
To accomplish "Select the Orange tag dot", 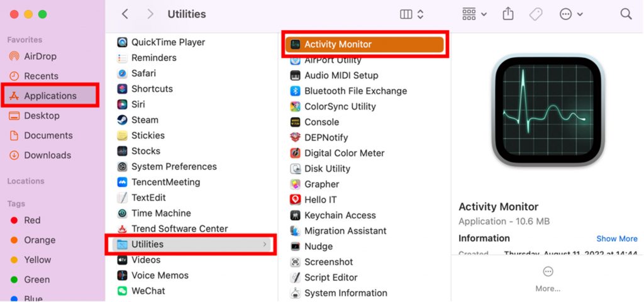I will click(14, 240).
